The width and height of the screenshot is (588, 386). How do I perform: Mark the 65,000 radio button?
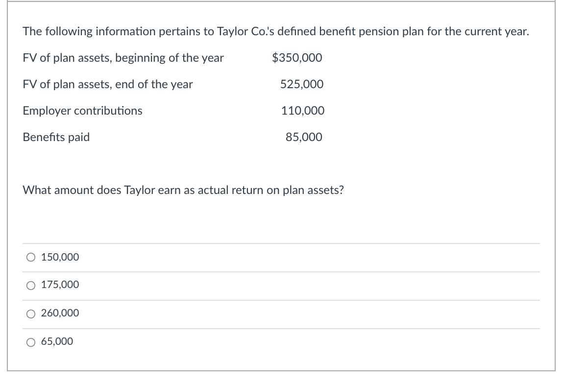pyautogui.click(x=31, y=341)
